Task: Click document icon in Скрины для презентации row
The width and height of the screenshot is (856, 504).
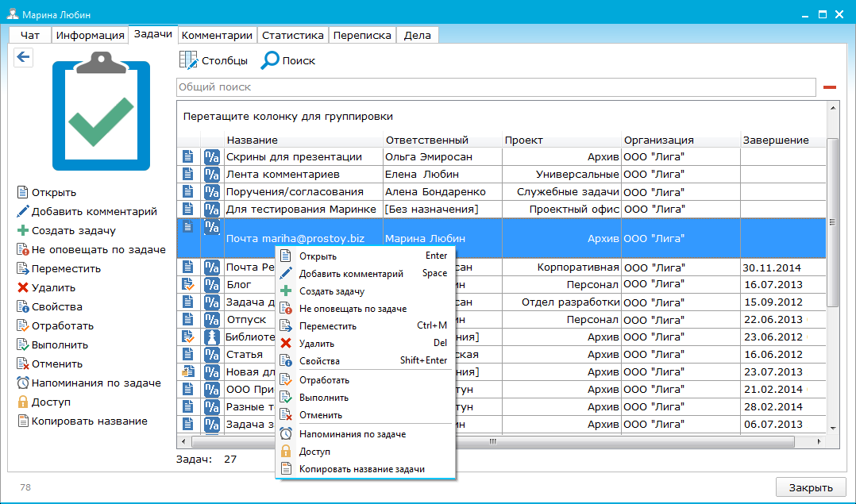Action: coord(187,157)
